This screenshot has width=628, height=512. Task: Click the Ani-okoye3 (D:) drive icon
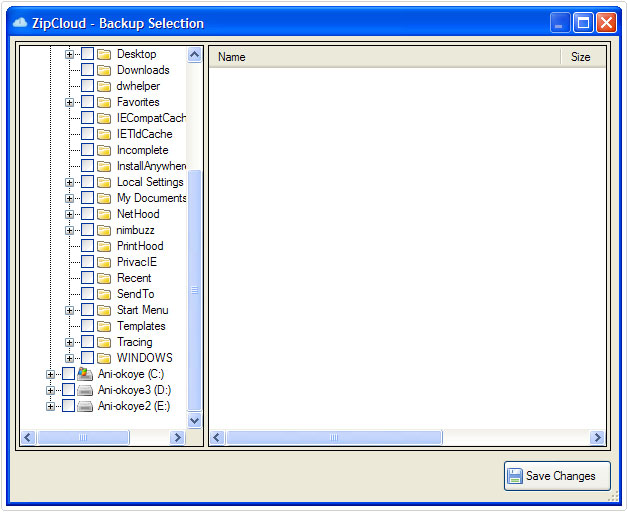[x=85, y=390]
